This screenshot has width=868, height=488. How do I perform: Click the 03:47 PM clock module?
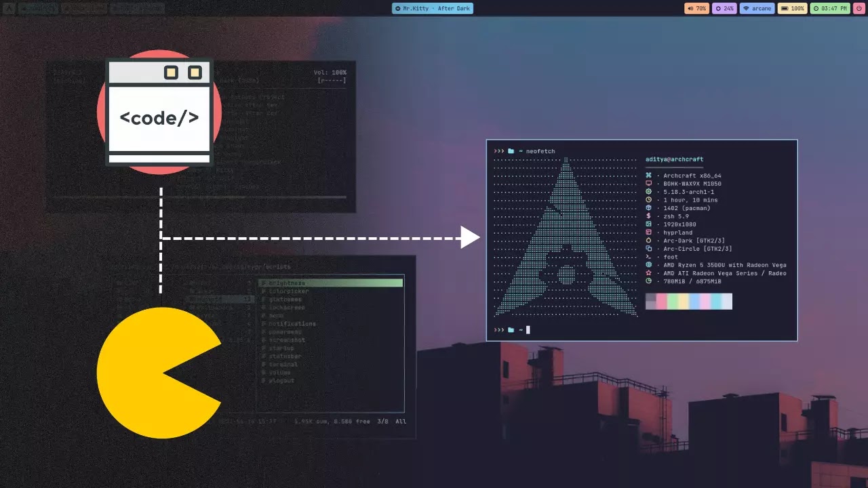click(x=829, y=9)
